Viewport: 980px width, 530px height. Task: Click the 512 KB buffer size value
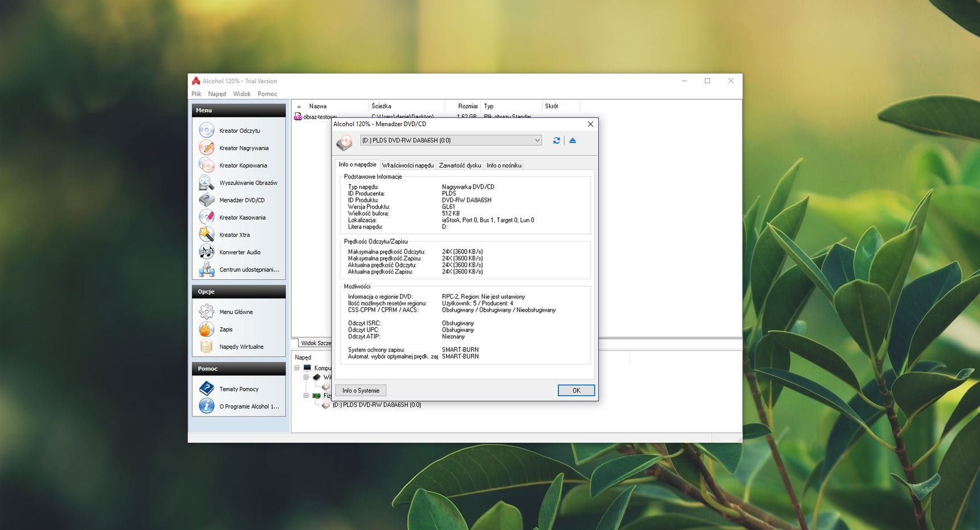pyautogui.click(x=451, y=214)
